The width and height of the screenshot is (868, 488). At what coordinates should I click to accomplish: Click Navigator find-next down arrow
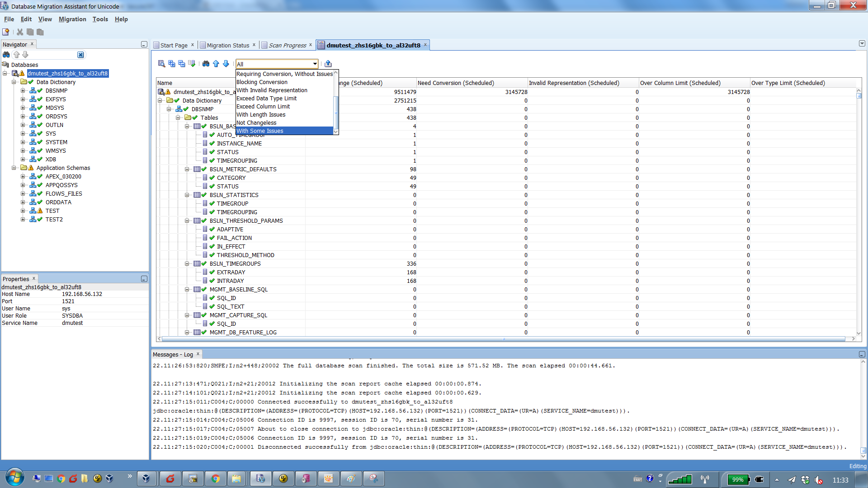click(25, 55)
